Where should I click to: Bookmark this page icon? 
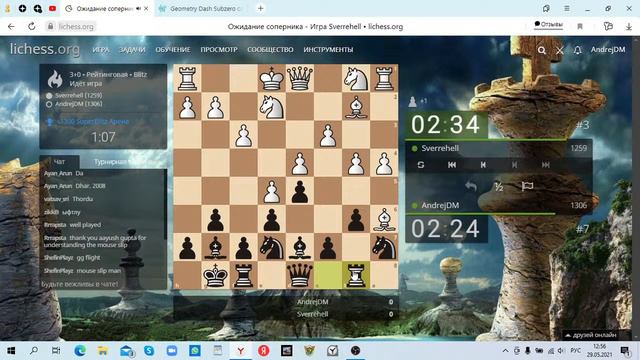(580, 27)
